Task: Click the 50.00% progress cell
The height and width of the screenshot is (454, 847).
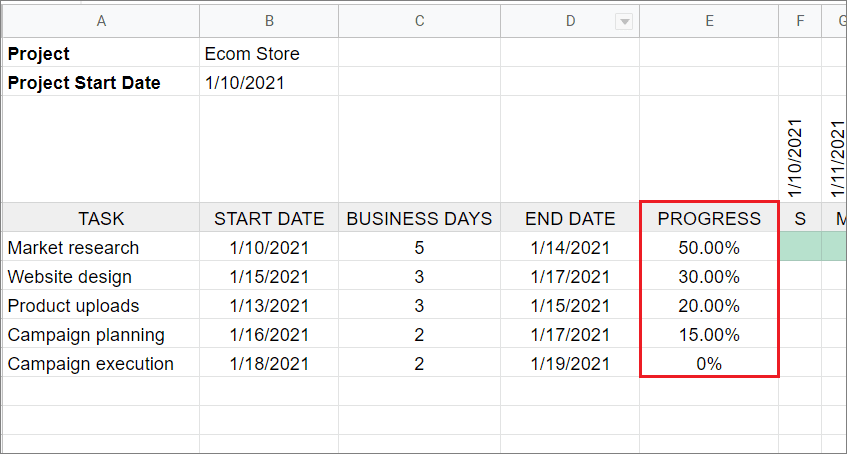Action: 709,248
